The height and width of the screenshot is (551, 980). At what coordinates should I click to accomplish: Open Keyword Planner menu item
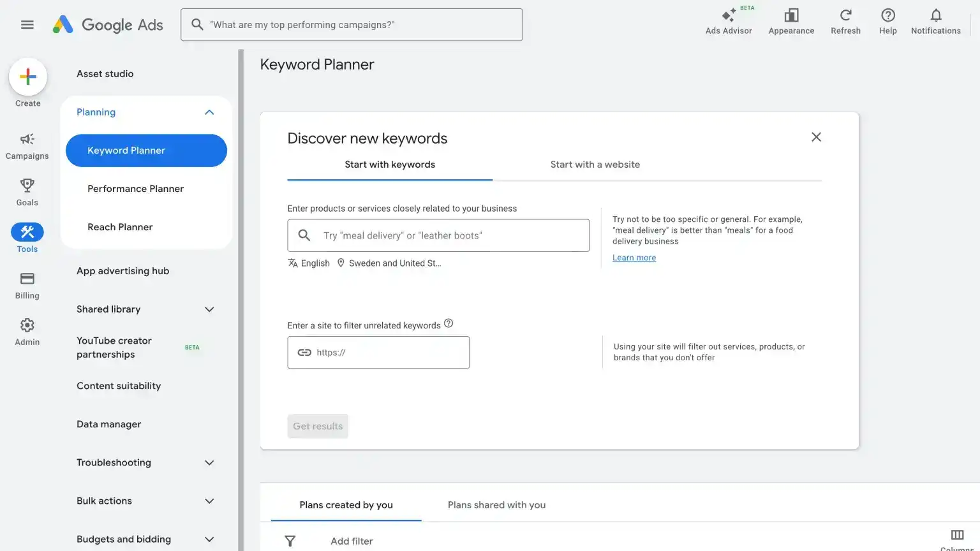(146, 151)
